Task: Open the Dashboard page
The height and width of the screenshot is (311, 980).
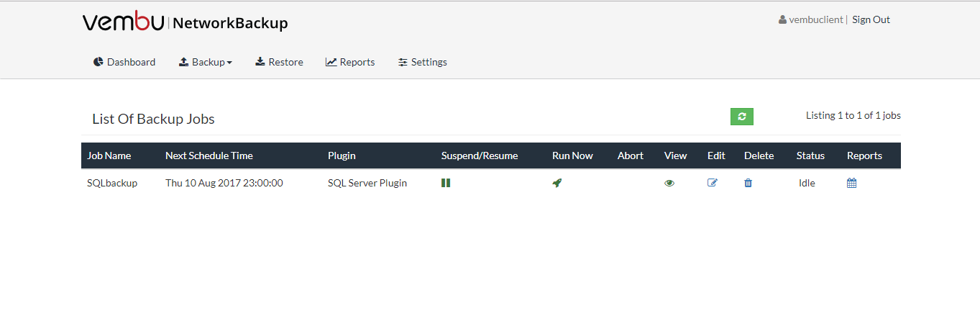Action: click(124, 62)
